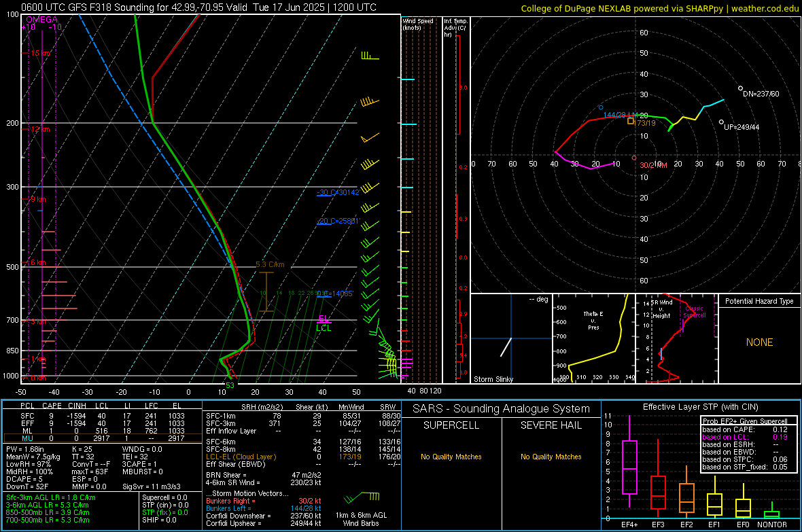
Task: Click the DN=237/60 hodograph label
Action: [761, 94]
